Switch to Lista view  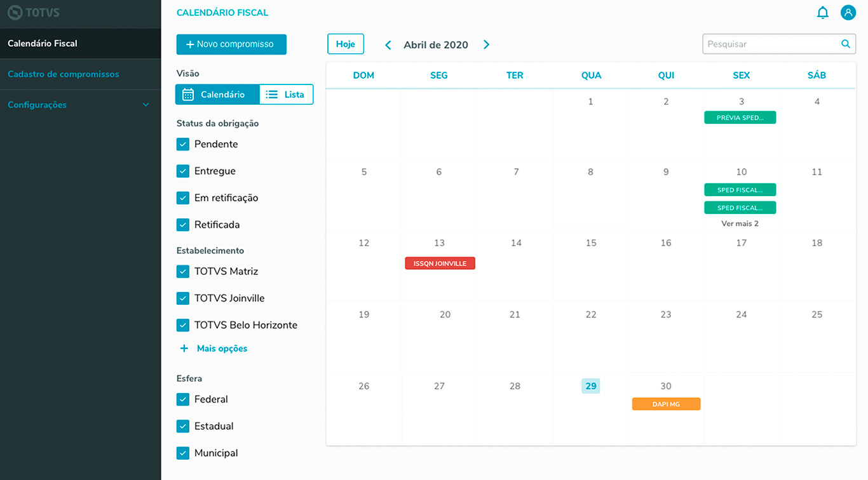[x=286, y=95]
